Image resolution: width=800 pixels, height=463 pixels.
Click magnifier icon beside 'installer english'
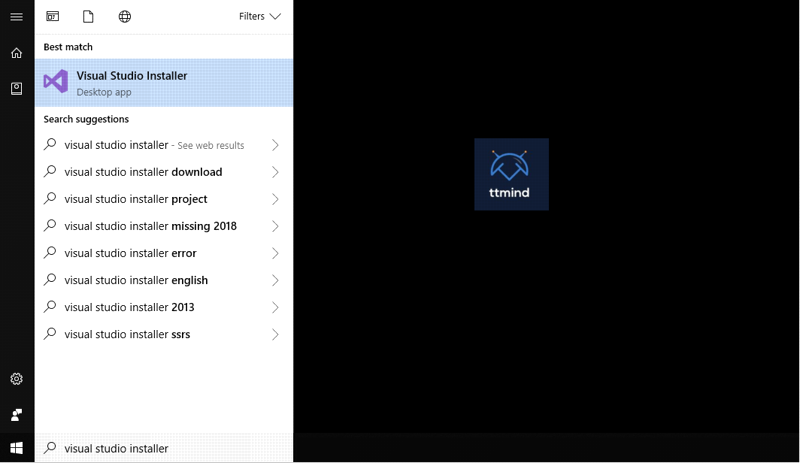click(x=50, y=280)
